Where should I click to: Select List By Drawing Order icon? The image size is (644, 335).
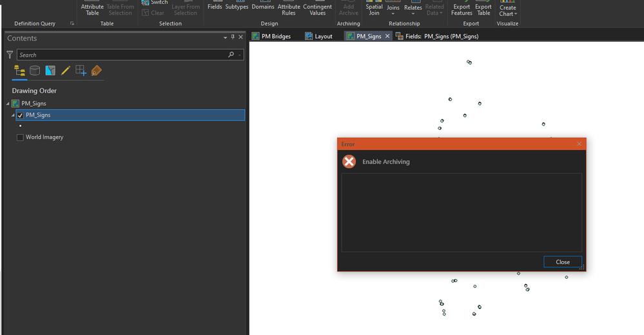pyautogui.click(x=19, y=71)
